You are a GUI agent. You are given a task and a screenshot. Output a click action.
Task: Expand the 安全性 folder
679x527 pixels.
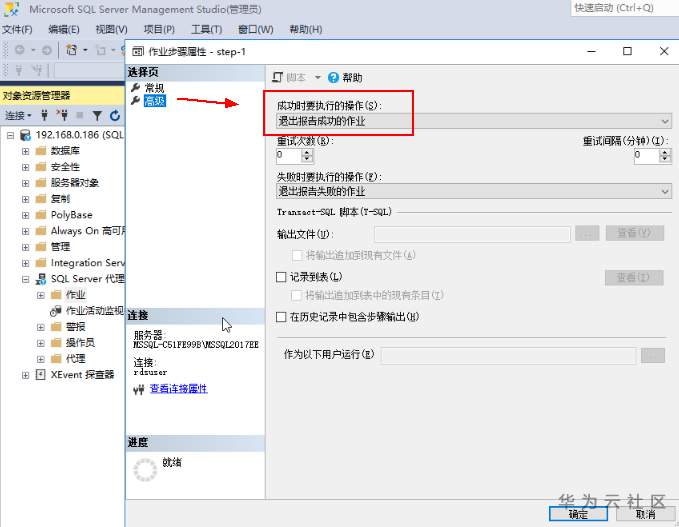pos(26,168)
